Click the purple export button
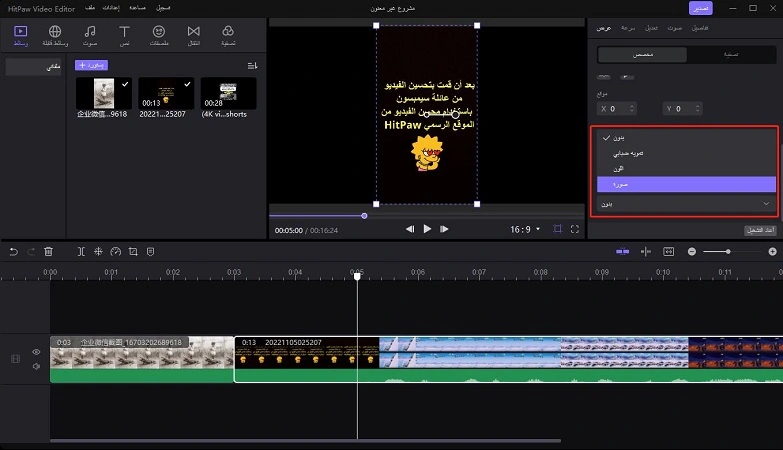Screen dimensions: 783x450 701,8
